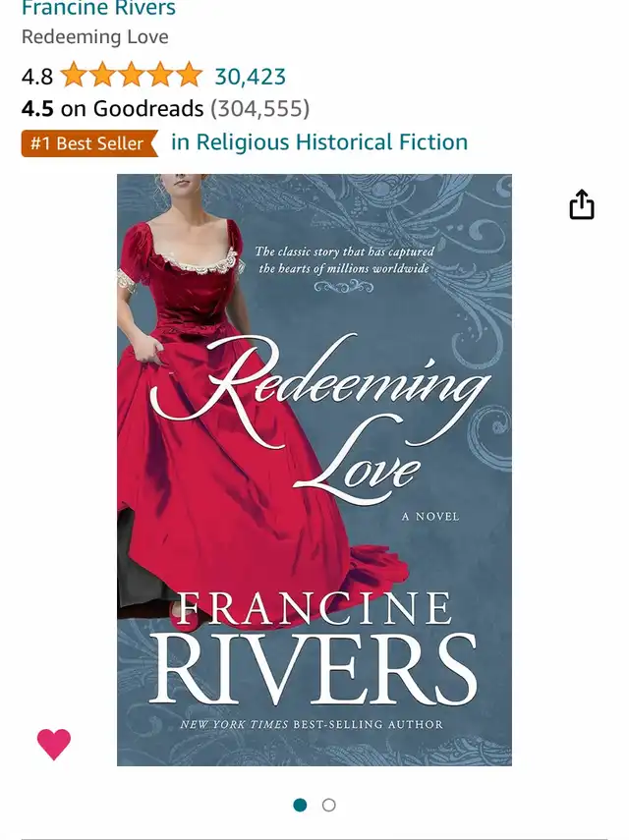Viewport: 629px width, 840px height.
Task: Open the Religious Historical Fiction category link
Action: [319, 142]
